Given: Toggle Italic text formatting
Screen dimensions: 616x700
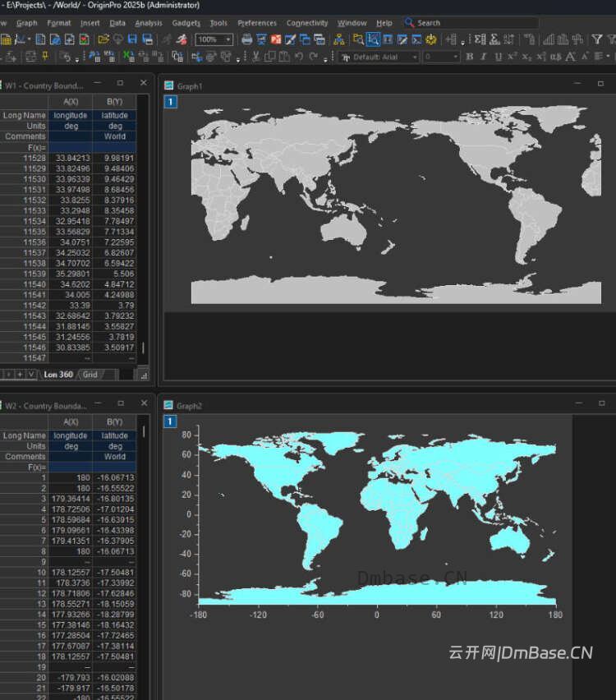Looking at the screenshot, I should pos(484,57).
